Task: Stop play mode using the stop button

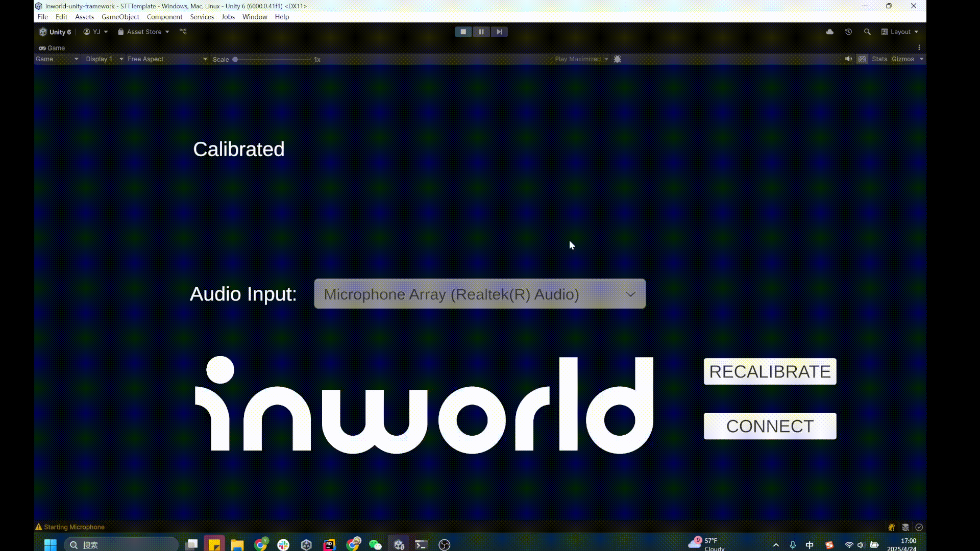Action: pos(463,32)
